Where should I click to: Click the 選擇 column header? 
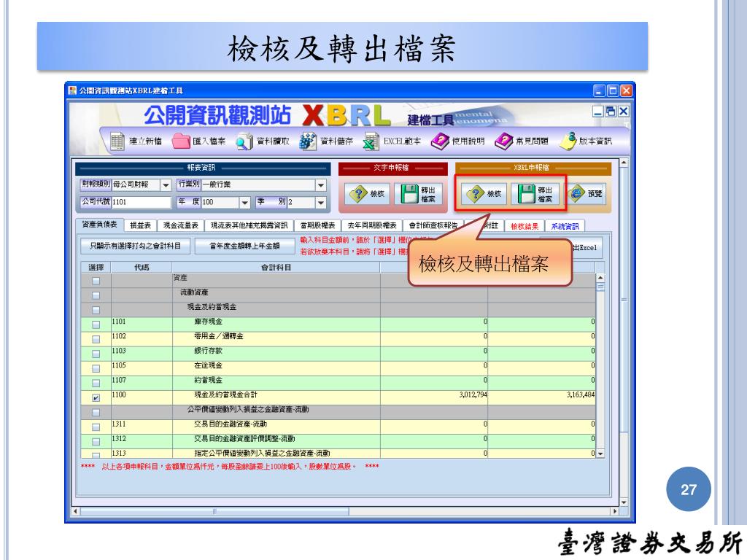click(x=96, y=268)
